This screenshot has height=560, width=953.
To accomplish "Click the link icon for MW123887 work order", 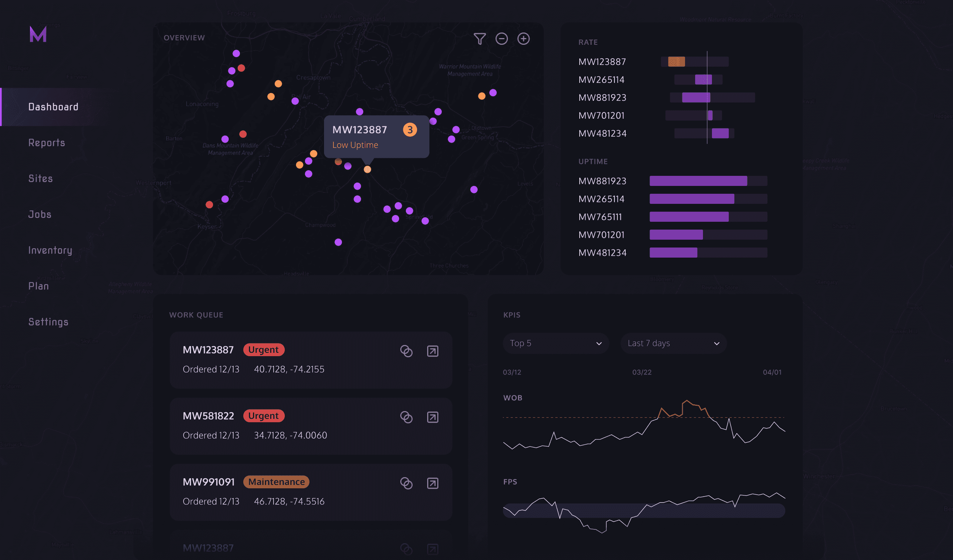I will click(406, 351).
